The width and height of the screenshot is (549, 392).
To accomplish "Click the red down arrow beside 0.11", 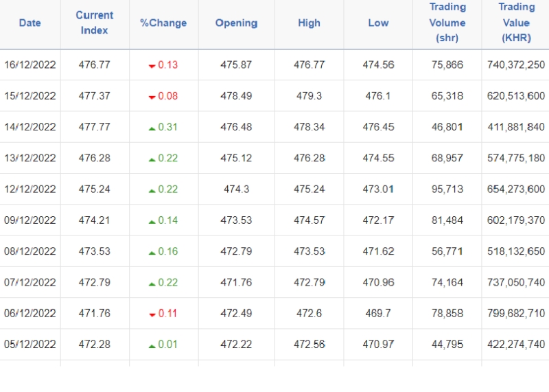I will (152, 314).
